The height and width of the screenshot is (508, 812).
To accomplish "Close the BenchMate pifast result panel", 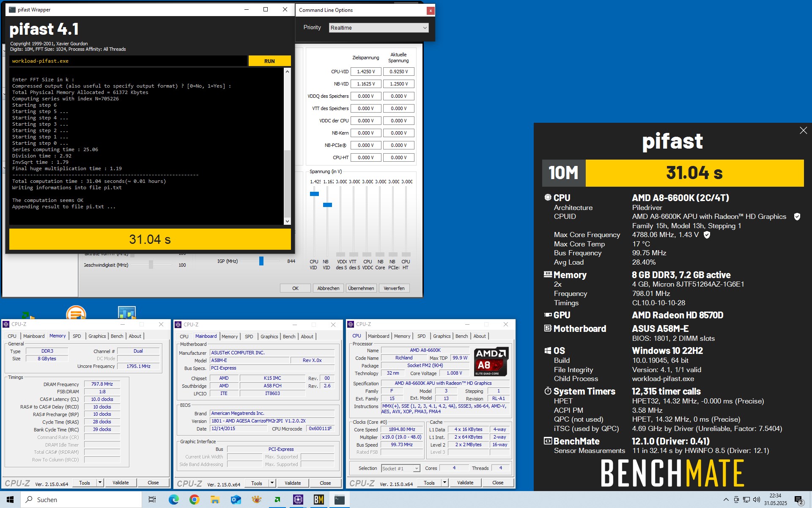I will click(804, 130).
